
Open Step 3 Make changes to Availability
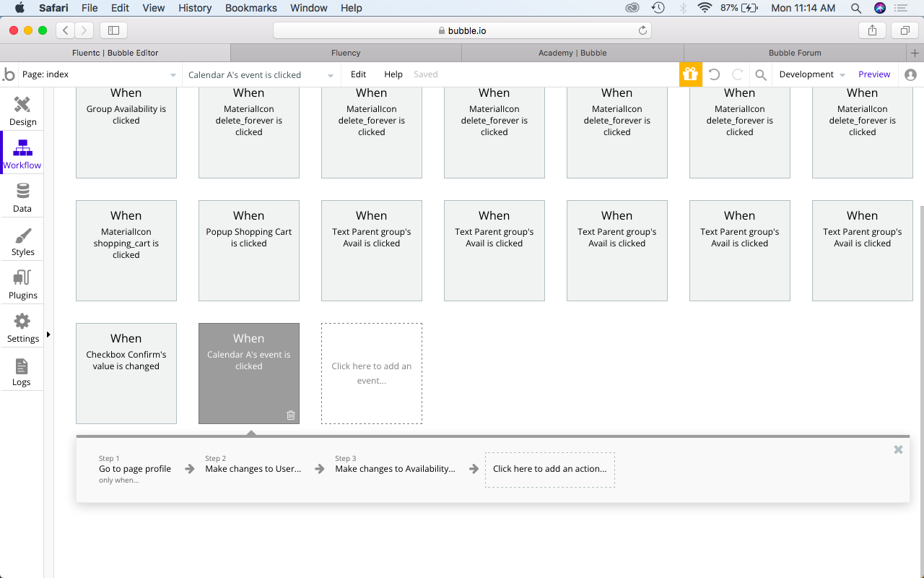pyautogui.click(x=396, y=464)
